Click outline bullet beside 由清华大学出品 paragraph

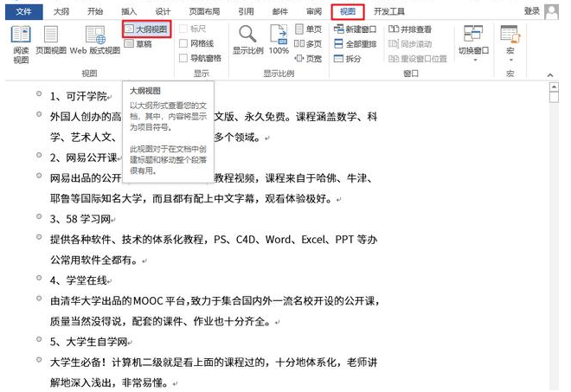click(x=39, y=298)
